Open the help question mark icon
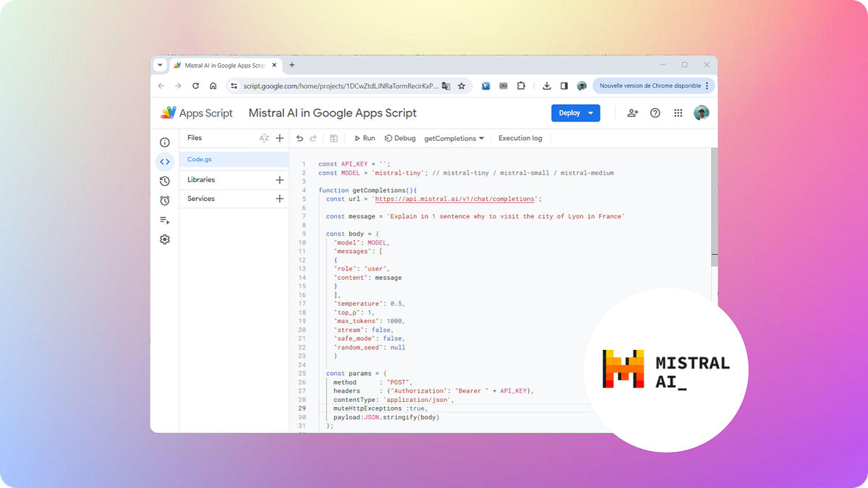 (x=655, y=113)
